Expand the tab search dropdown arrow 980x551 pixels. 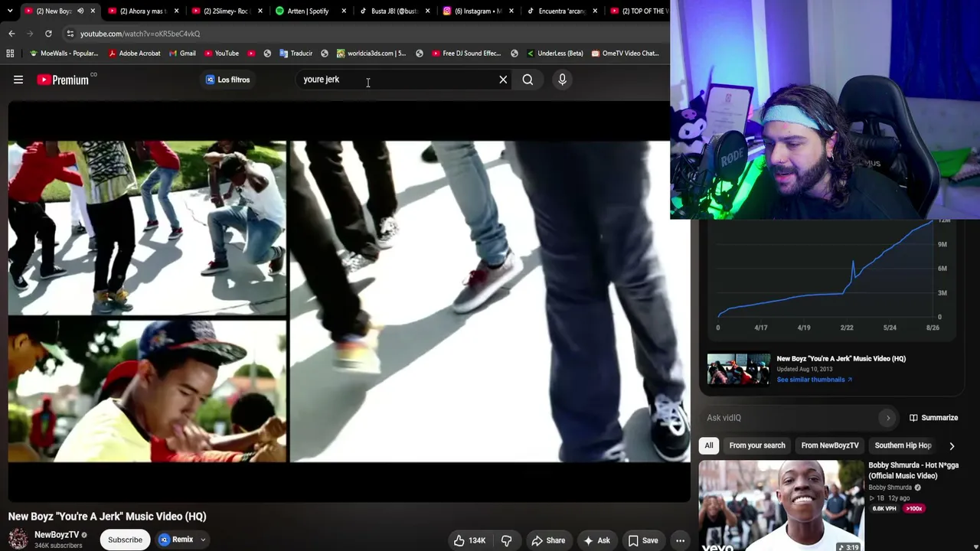click(x=10, y=11)
